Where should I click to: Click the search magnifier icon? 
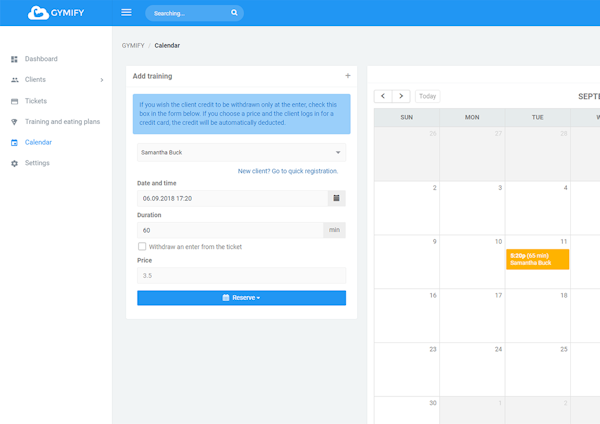(x=234, y=13)
